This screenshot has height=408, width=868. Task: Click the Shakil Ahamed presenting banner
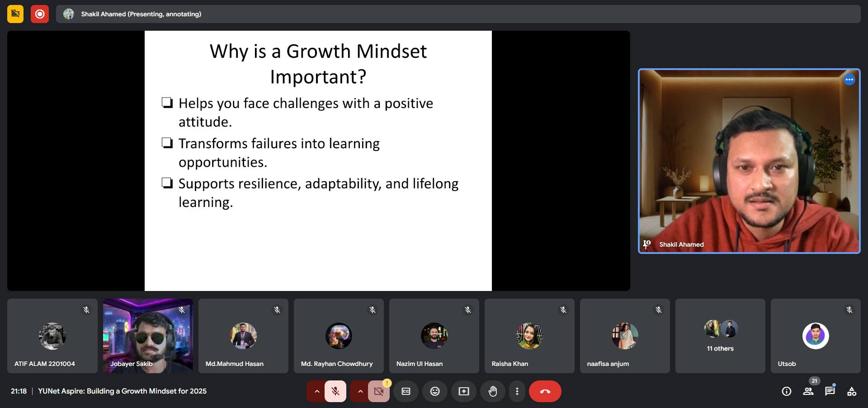point(141,14)
